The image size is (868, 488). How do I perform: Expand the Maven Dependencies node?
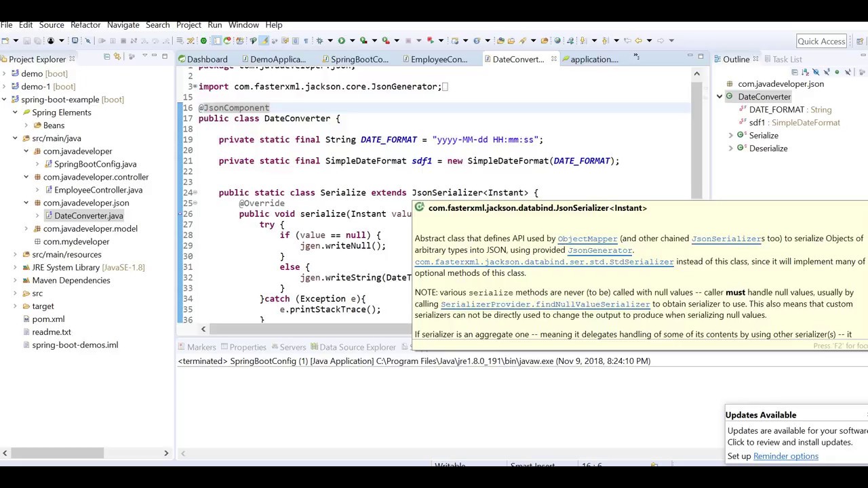point(15,280)
